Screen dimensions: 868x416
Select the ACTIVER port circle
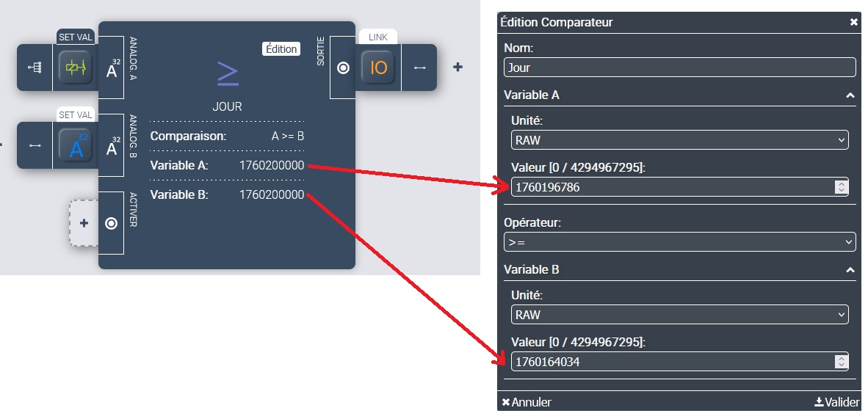tap(111, 223)
